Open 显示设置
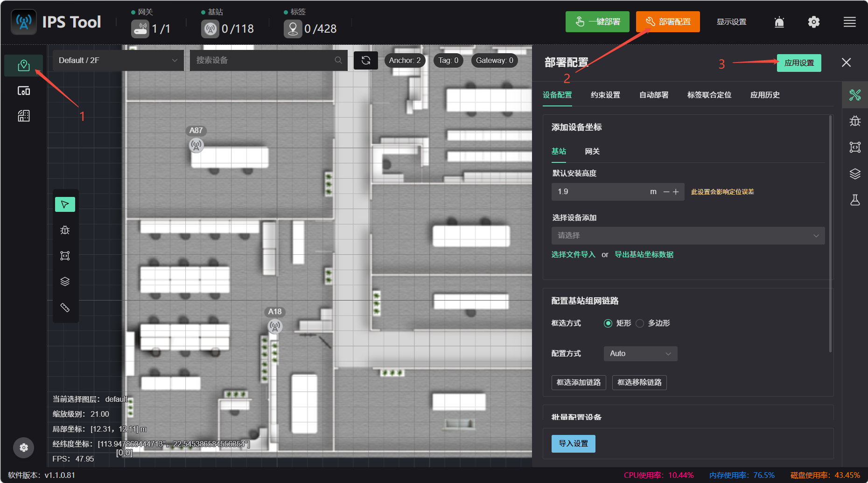Image resolution: width=868 pixels, height=483 pixels. pos(731,22)
